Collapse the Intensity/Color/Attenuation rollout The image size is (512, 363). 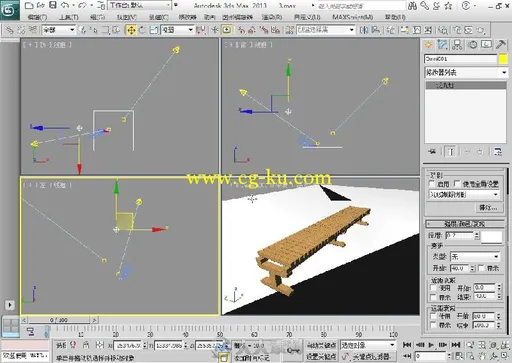pos(465,224)
